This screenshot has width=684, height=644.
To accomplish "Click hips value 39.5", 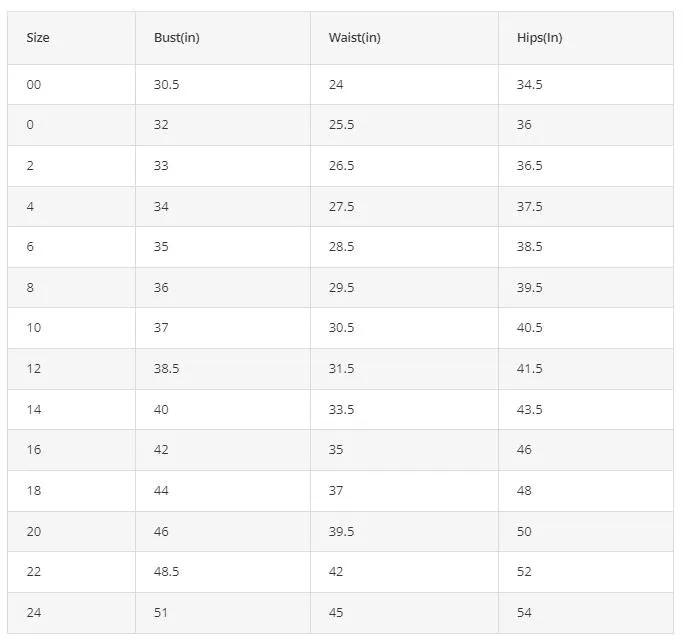I will coord(530,288).
